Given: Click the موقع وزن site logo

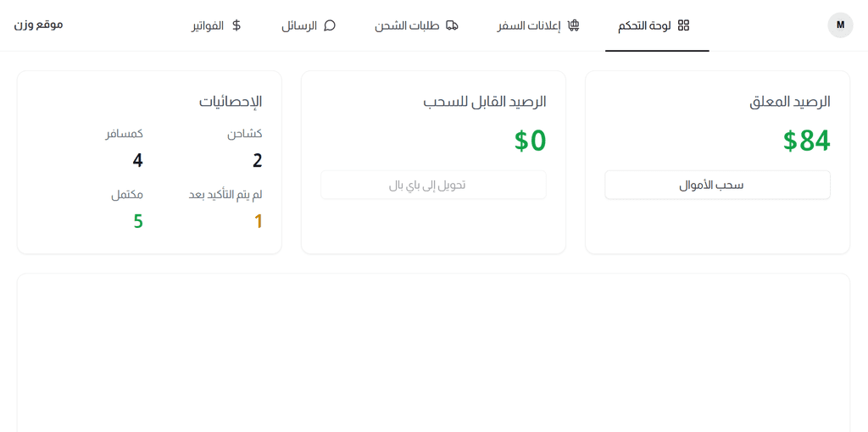Looking at the screenshot, I should [39, 25].
